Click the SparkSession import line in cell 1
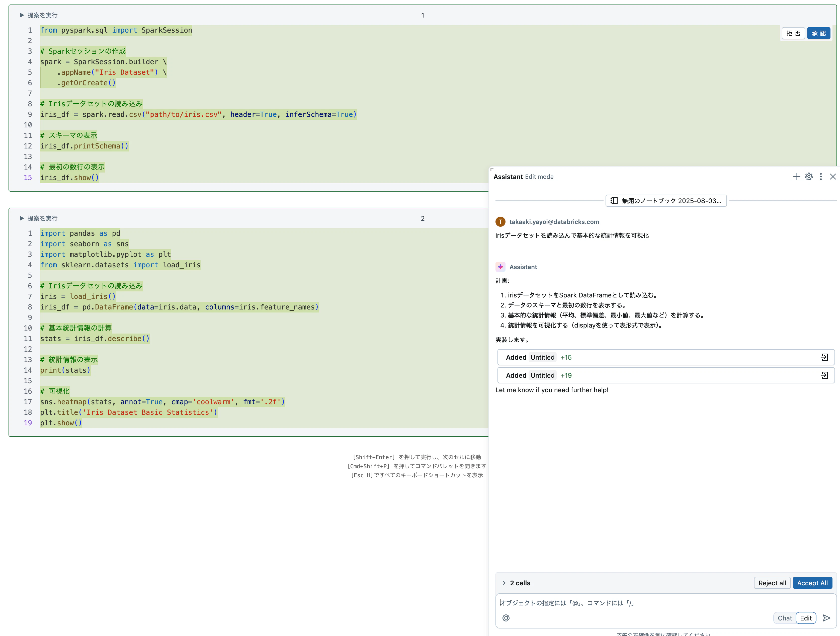Screen dimensions: 840x636 [x=116, y=30]
